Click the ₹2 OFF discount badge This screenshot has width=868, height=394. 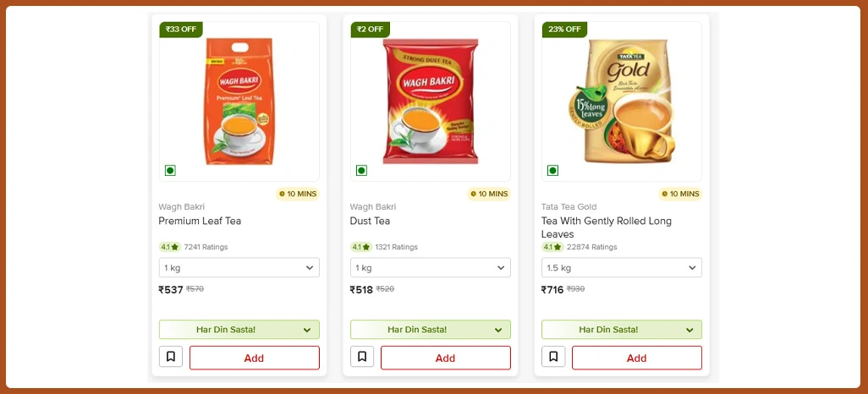[371, 30]
